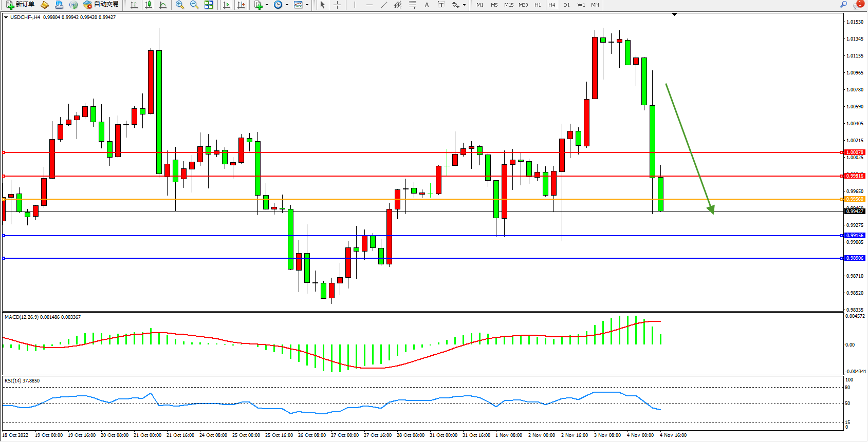This screenshot has height=442, width=868.
Task: Switch to the D1 timeframe
Action: (x=566, y=5)
